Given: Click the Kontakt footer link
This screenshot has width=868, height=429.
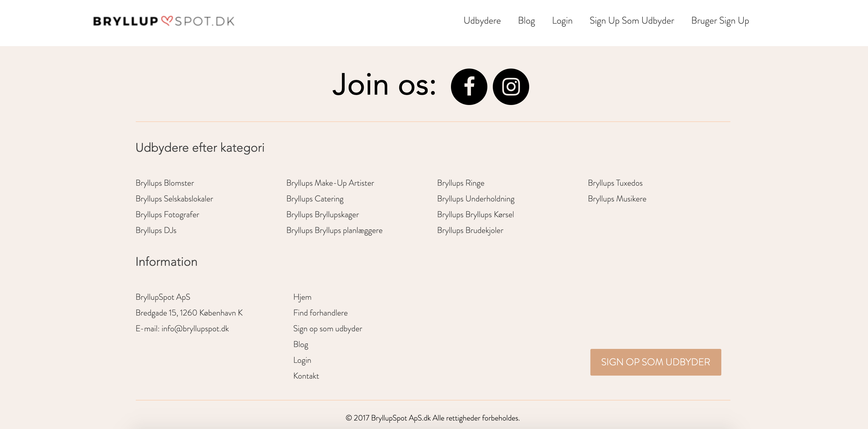Looking at the screenshot, I should 305,376.
